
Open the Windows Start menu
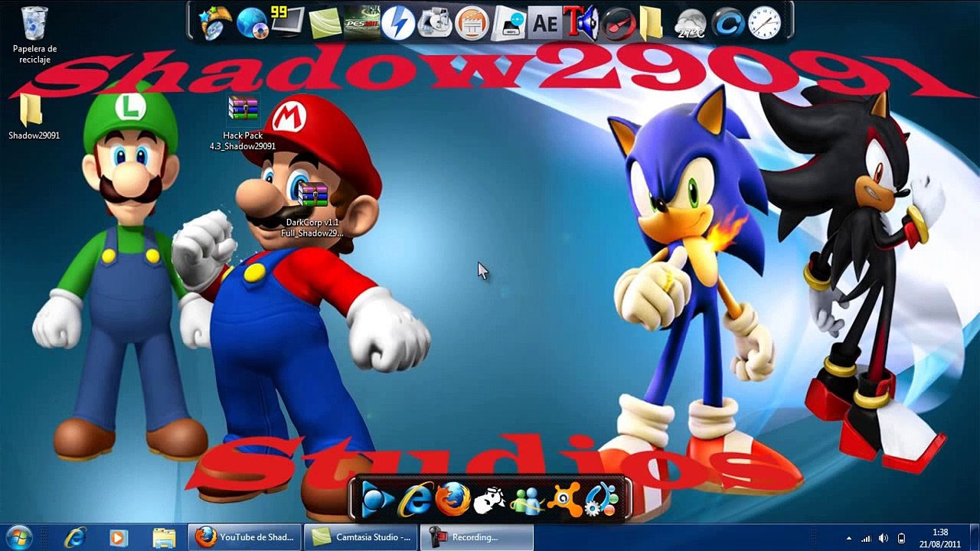19,537
